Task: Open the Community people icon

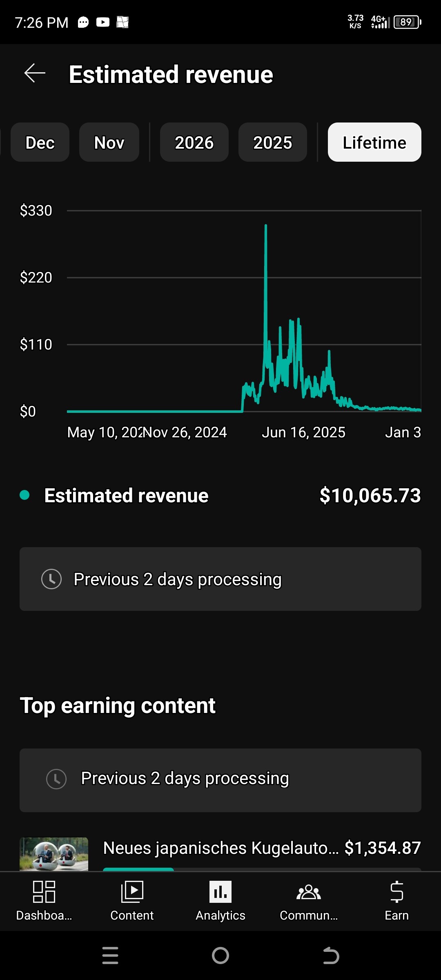Action: (x=309, y=892)
